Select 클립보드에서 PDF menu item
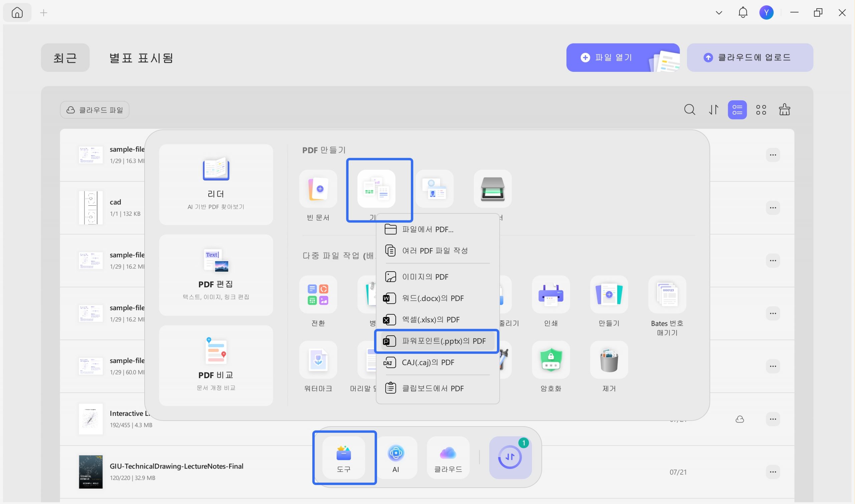 coord(438,388)
